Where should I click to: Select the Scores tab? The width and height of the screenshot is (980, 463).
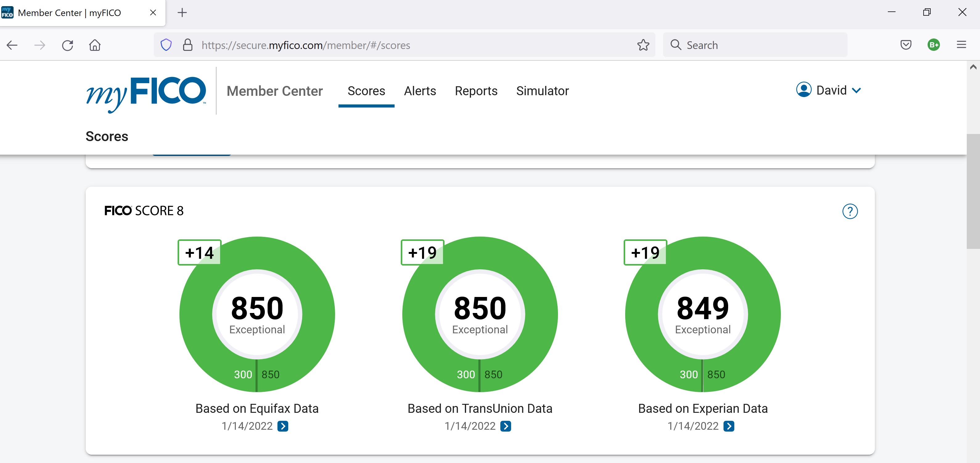(366, 91)
